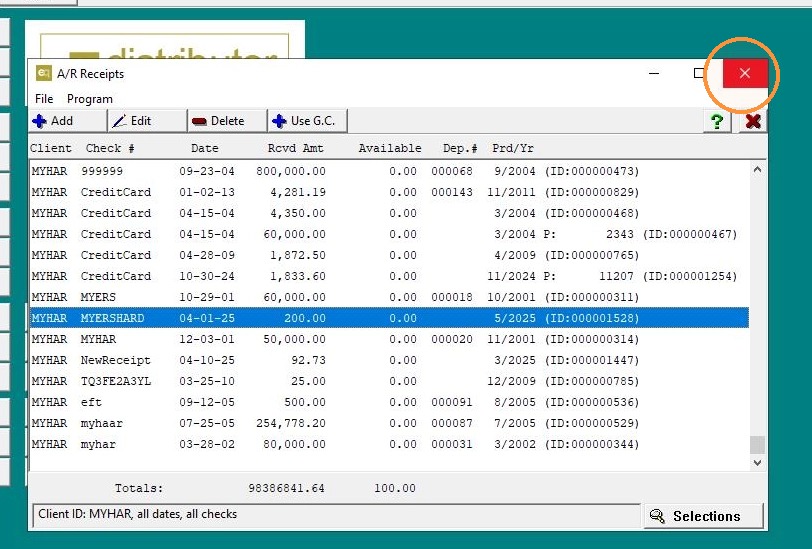Click the Available column header

(x=390, y=148)
